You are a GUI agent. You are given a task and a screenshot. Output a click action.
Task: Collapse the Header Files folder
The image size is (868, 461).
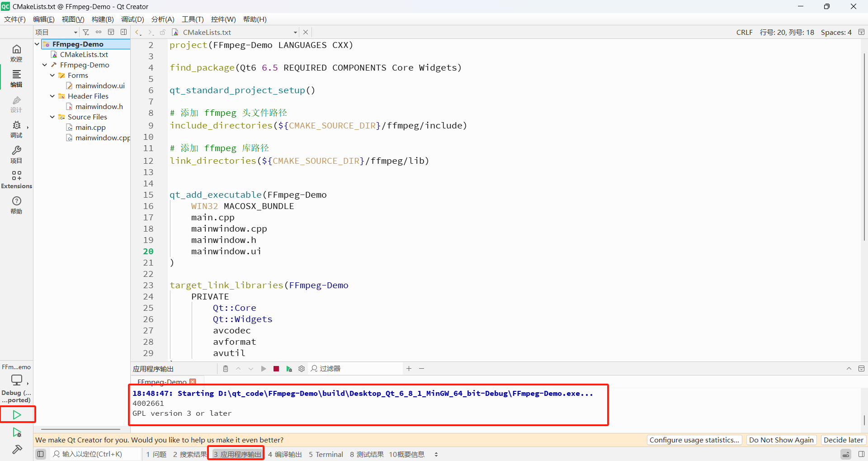[x=52, y=96]
